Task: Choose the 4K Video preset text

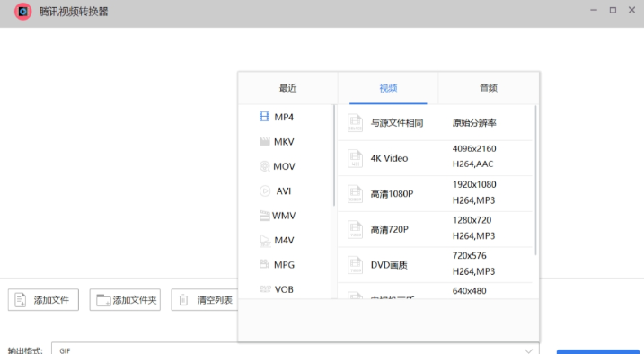Action: pyautogui.click(x=389, y=158)
